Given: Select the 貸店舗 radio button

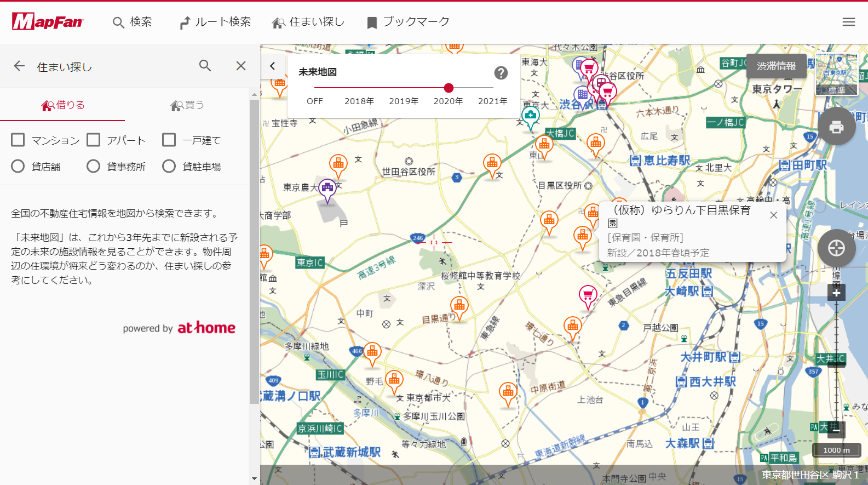Looking at the screenshot, I should [x=18, y=166].
